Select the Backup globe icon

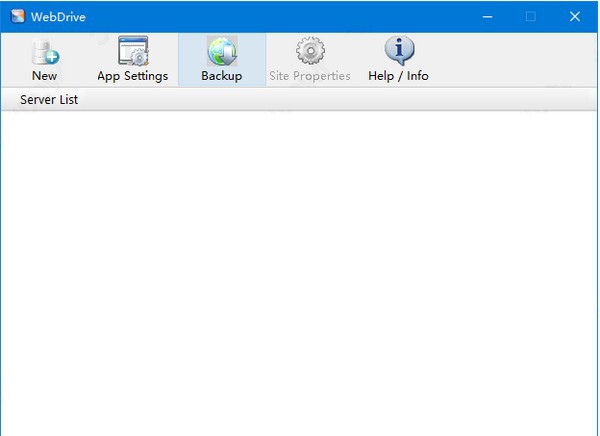click(x=222, y=51)
